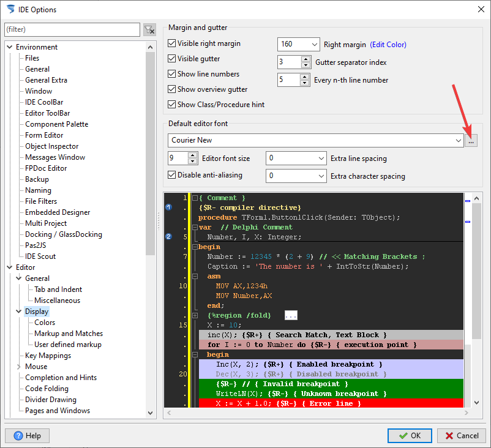Decrease Every n-th line number value
This screenshot has height=448, width=491.
304,83
